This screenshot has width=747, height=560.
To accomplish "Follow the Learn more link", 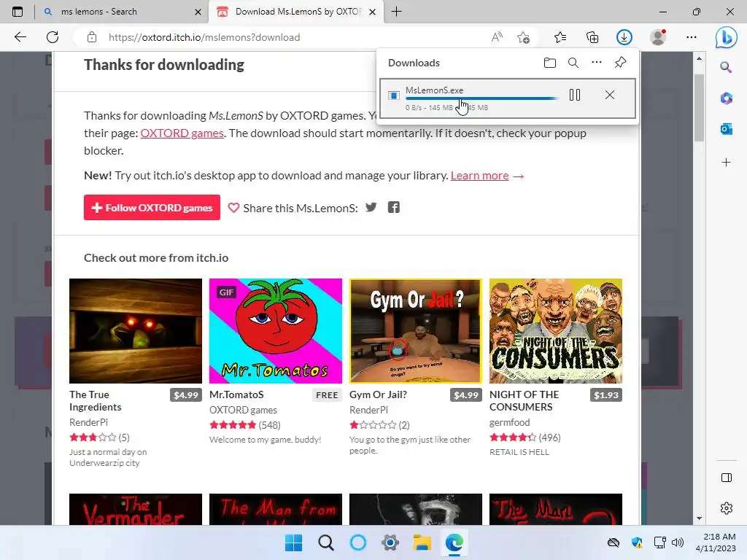I will [x=479, y=175].
